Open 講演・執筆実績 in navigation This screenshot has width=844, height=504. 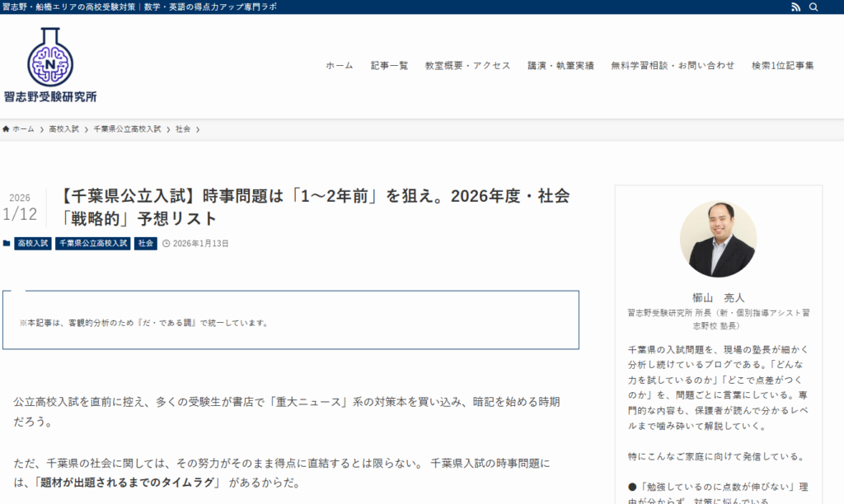click(560, 66)
